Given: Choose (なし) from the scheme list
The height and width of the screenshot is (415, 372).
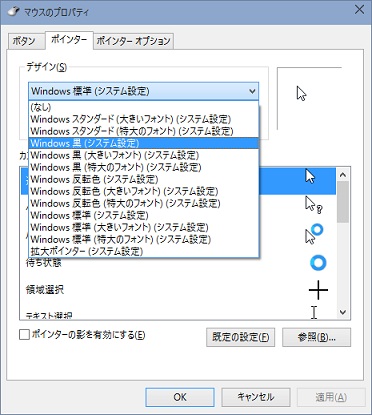Looking at the screenshot, I should (144, 107).
